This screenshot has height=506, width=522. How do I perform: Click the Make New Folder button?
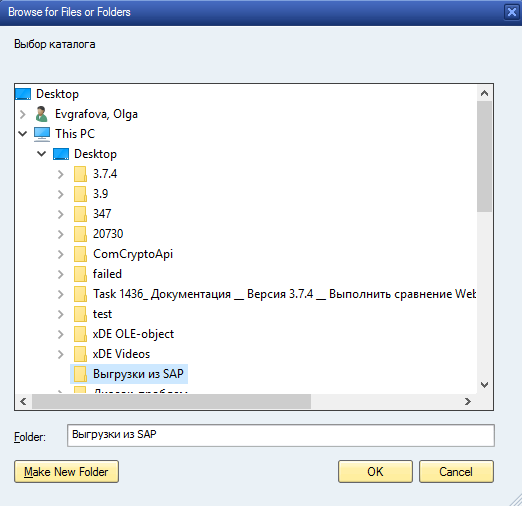(x=66, y=472)
